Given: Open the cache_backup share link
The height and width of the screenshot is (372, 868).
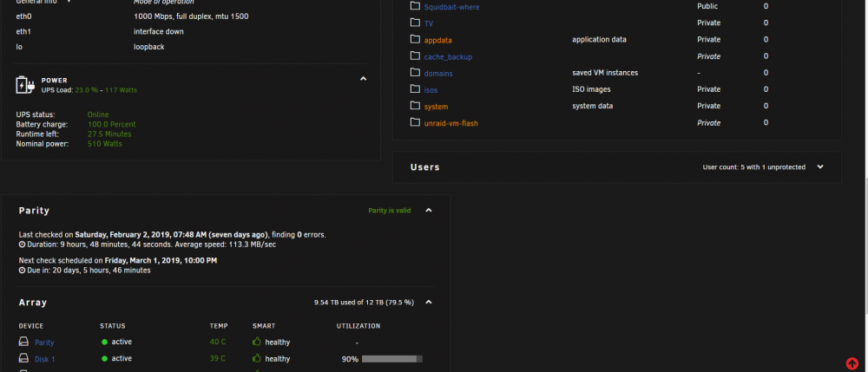Looking at the screenshot, I should [448, 57].
